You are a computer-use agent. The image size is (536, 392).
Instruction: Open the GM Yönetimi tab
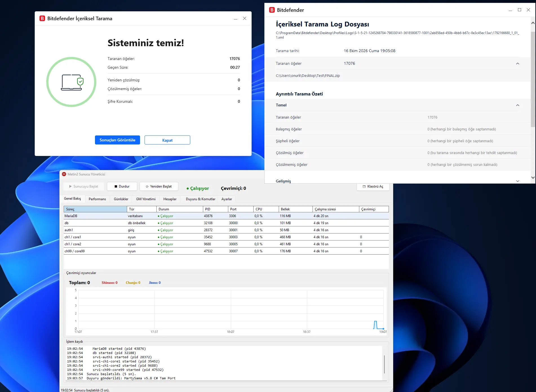click(x=146, y=199)
